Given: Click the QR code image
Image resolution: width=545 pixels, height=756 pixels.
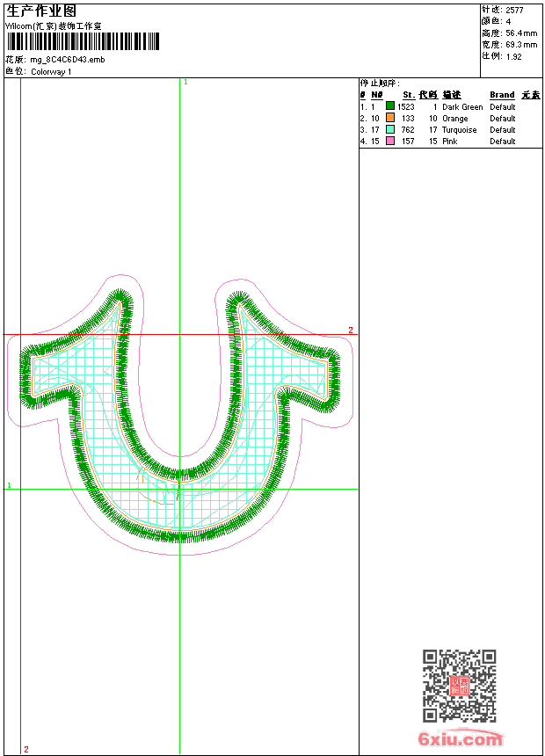Looking at the screenshot, I should [460, 686].
